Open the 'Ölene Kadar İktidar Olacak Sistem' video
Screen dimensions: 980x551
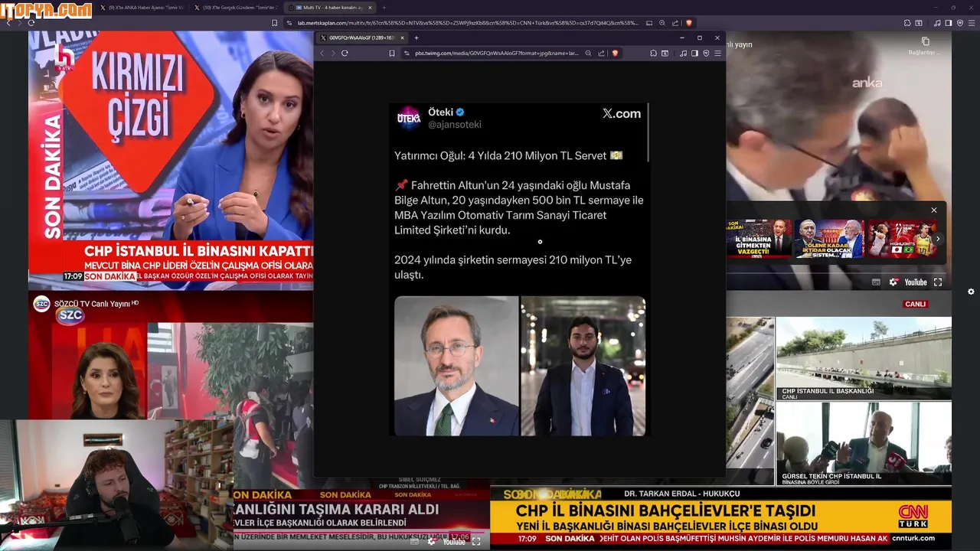(828, 239)
